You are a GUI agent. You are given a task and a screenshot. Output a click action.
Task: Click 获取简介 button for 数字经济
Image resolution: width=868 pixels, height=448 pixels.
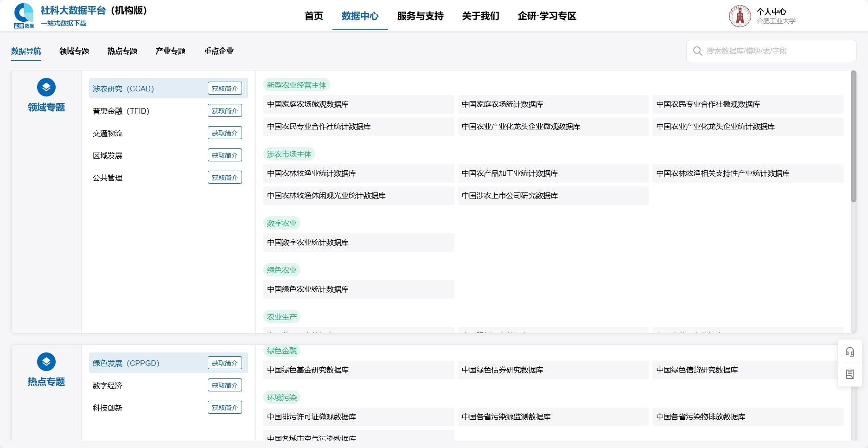click(224, 385)
